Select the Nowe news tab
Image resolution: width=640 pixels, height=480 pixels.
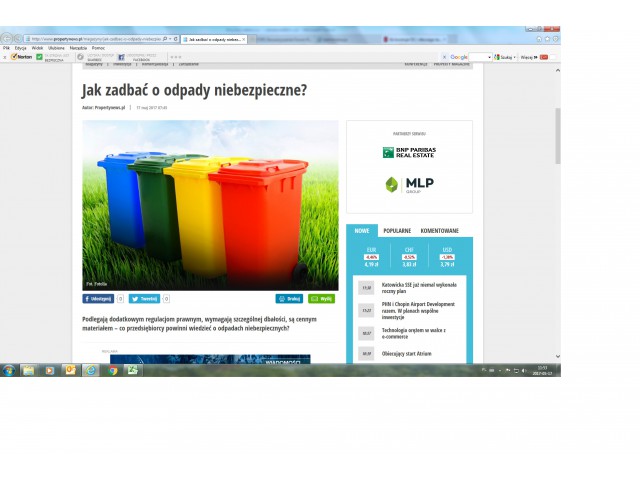pyautogui.click(x=361, y=230)
